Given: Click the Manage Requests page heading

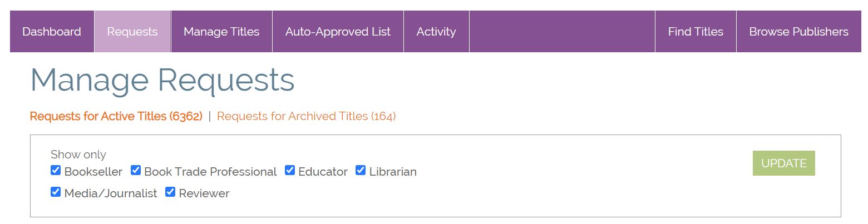Looking at the screenshot, I should 162,80.
